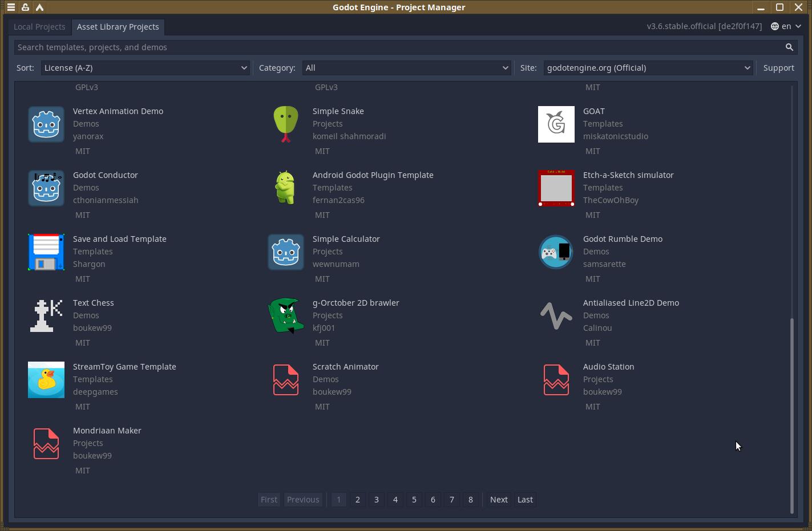Click the Simple Snake author komeil shahmoradi
The height and width of the screenshot is (531, 812).
(349, 136)
